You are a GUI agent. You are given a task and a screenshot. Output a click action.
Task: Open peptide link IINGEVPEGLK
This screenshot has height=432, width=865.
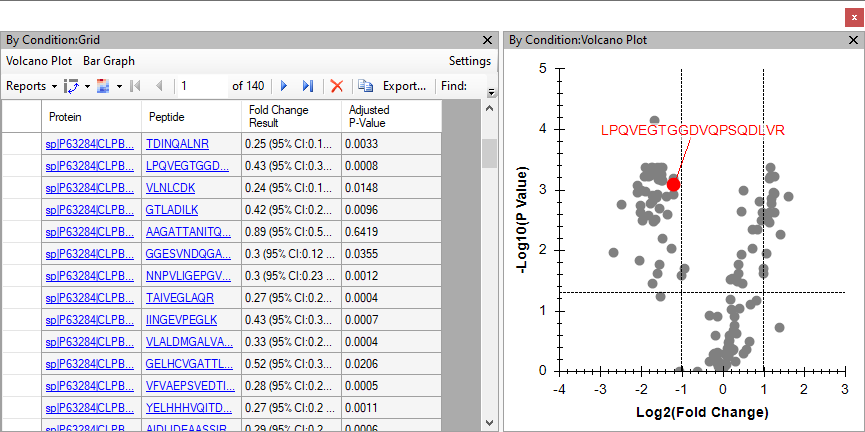[x=182, y=320]
